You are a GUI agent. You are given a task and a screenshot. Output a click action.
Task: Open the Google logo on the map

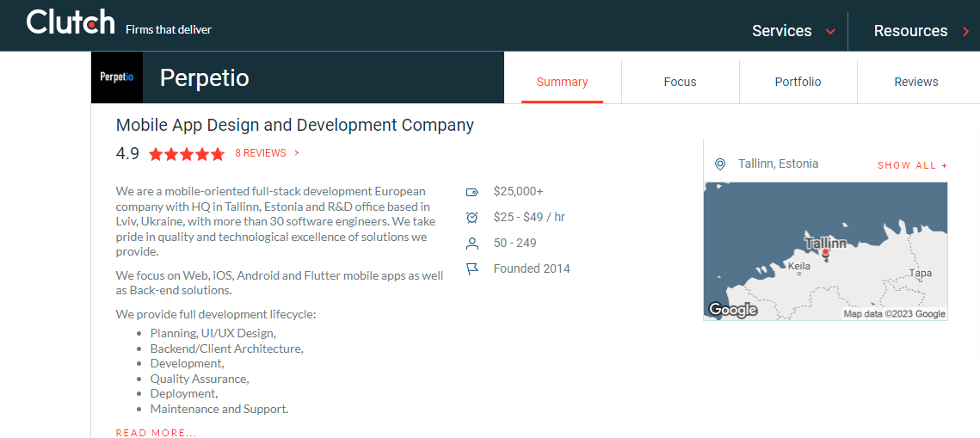(x=732, y=310)
